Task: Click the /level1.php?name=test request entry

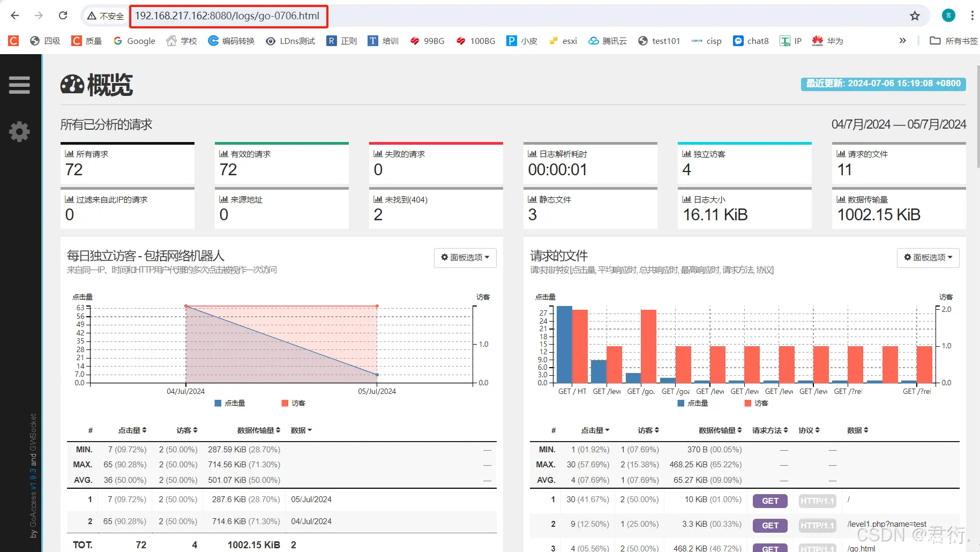Action: pyautogui.click(x=887, y=524)
